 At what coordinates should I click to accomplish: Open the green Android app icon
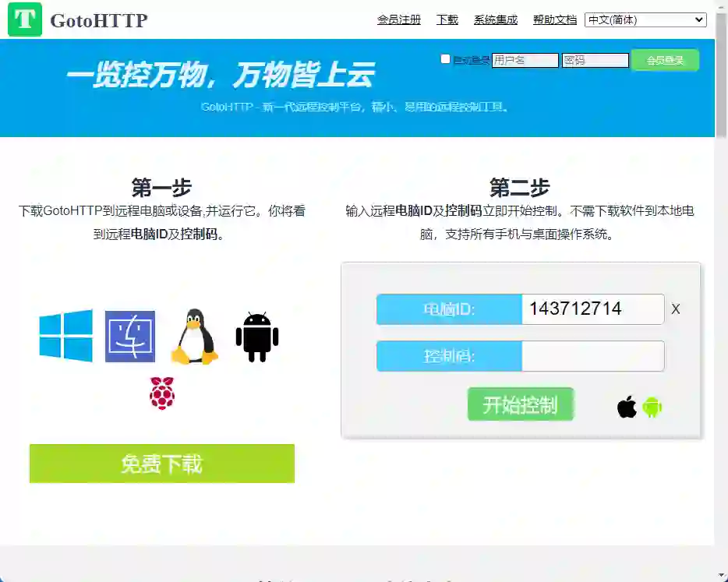coord(652,407)
